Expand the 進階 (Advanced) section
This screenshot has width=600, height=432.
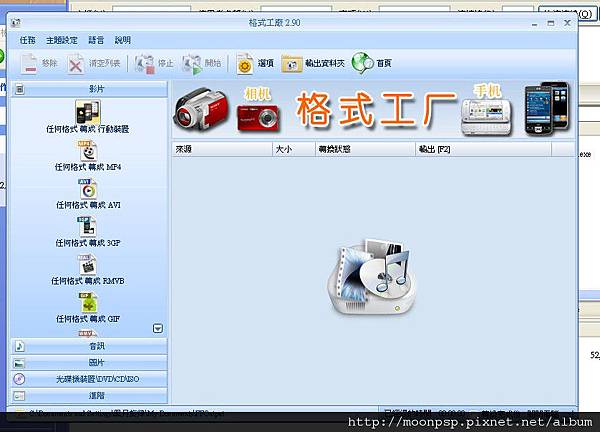coord(90,395)
